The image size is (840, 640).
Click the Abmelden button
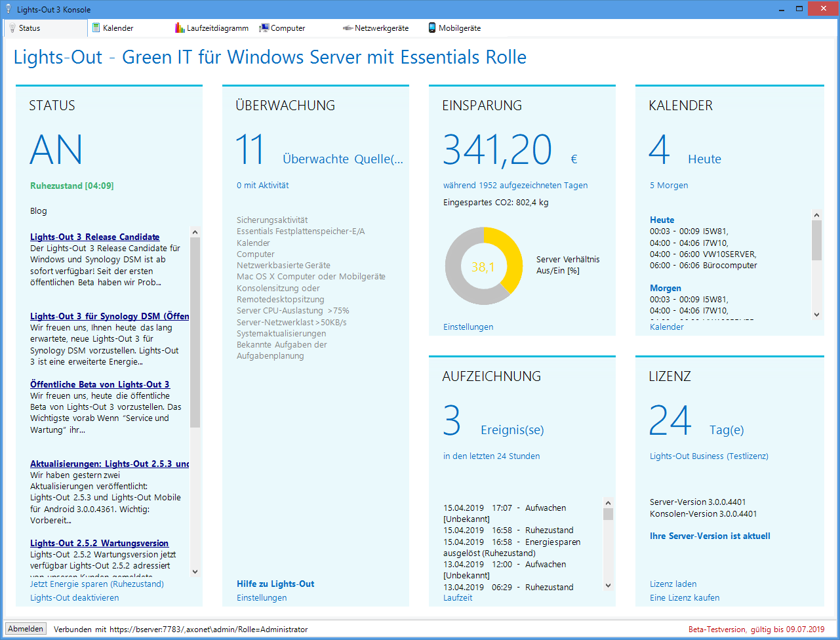tap(26, 629)
